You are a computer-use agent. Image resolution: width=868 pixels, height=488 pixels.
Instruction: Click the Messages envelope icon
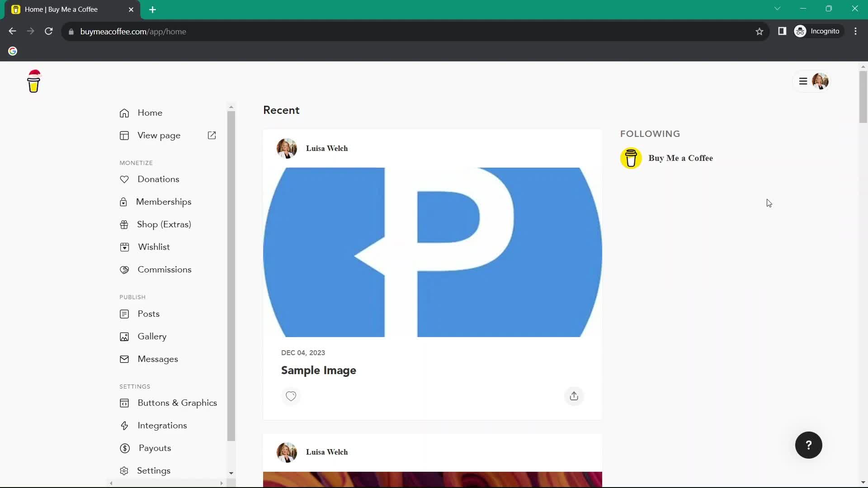coord(124,359)
